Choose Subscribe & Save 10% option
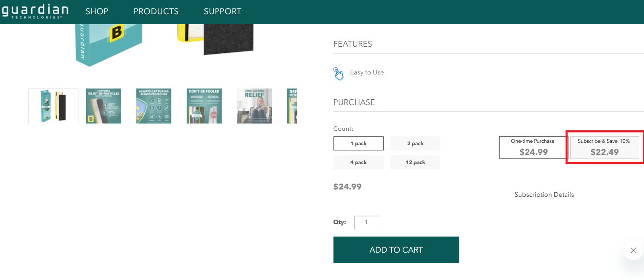 click(604, 148)
